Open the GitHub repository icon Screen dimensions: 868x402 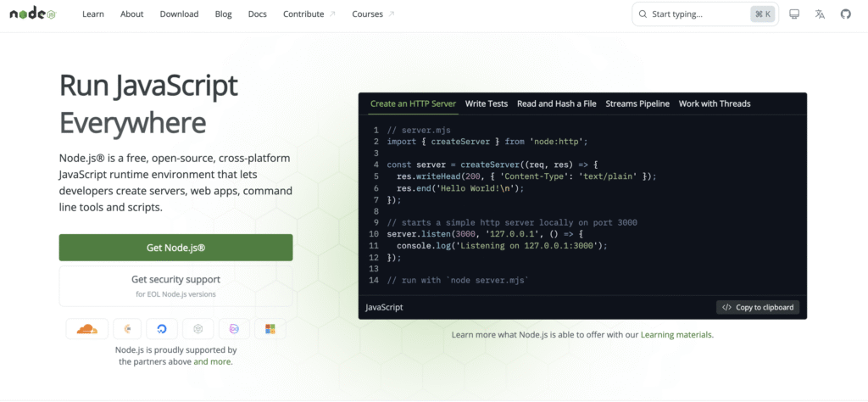pyautogui.click(x=845, y=14)
